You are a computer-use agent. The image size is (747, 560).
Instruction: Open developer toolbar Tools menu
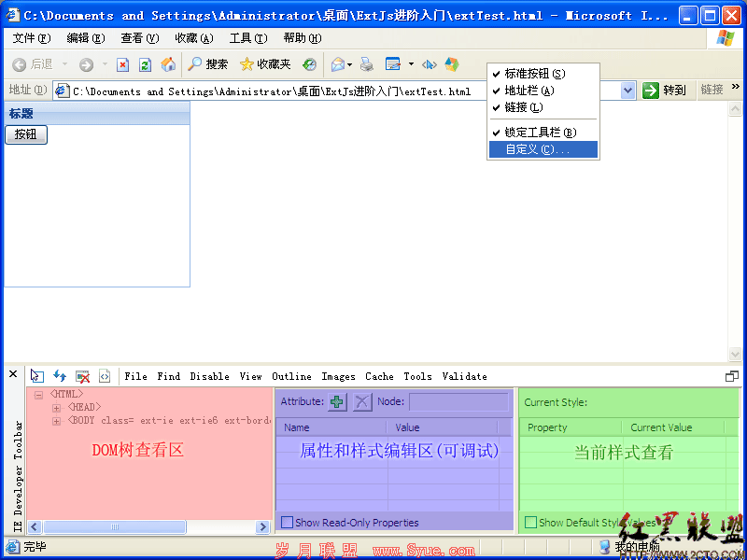pos(417,376)
